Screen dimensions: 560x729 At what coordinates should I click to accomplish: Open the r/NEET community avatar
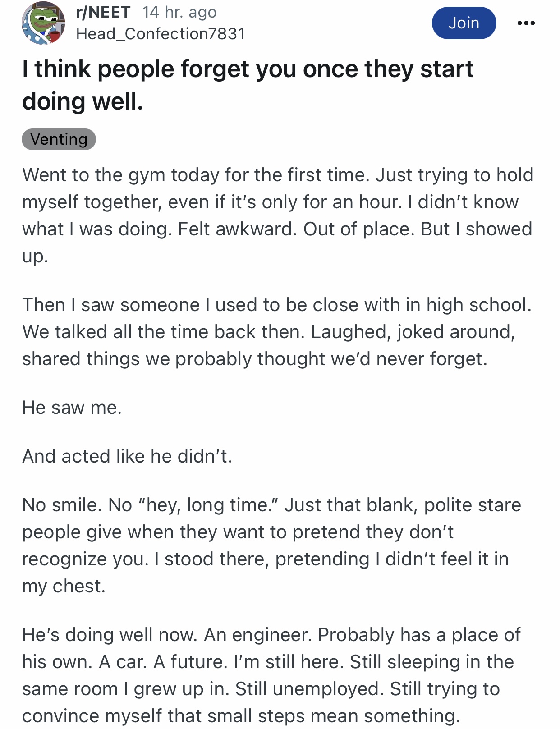(x=43, y=23)
